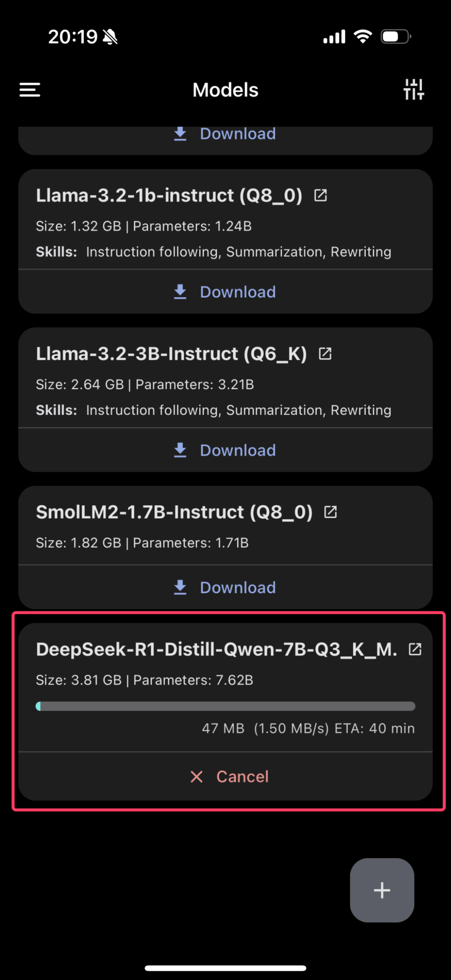Open external link for Llama-3.2-1b-instruct
Image resolution: width=451 pixels, height=980 pixels.
pos(320,195)
